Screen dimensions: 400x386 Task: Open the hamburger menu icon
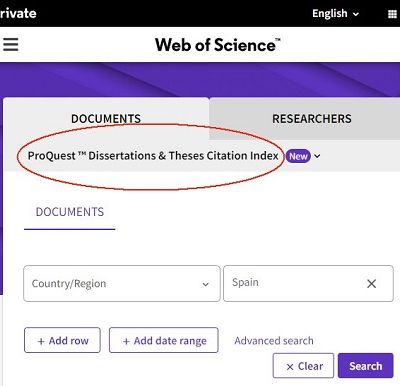click(x=10, y=44)
